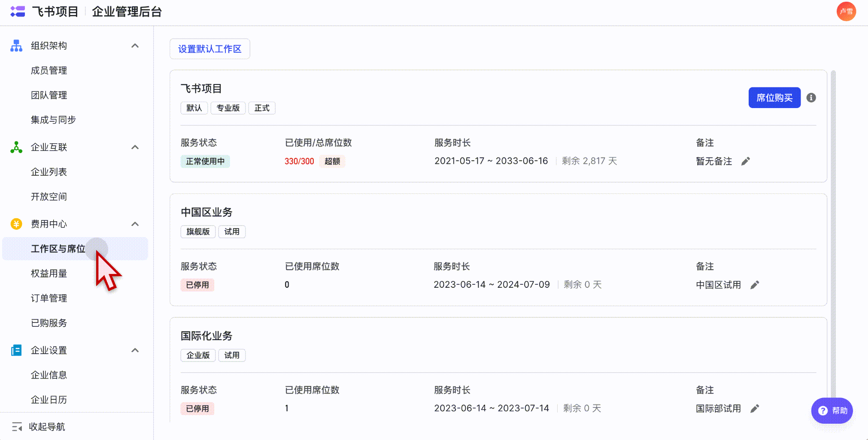Viewport: 868px width, 440px height.
Task: Click the 飞书项目 workspace card title
Action: tap(201, 89)
